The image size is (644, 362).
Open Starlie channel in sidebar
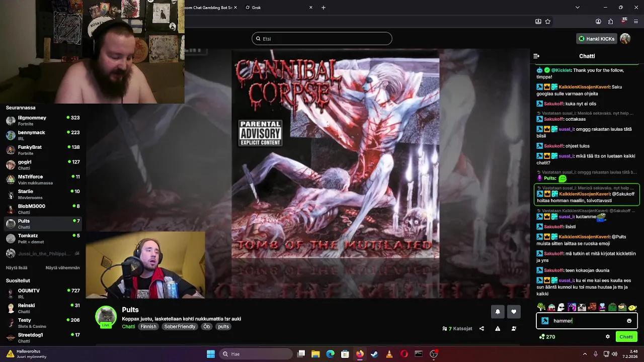pyautogui.click(x=43, y=195)
